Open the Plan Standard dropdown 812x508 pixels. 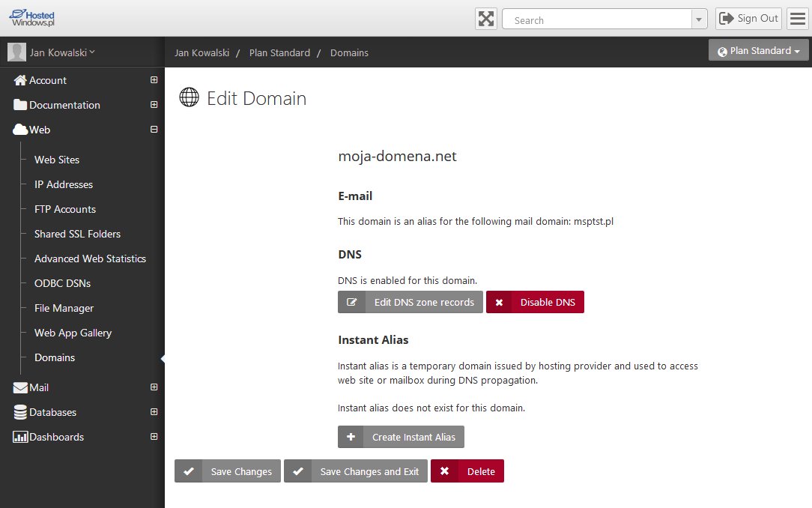click(758, 50)
